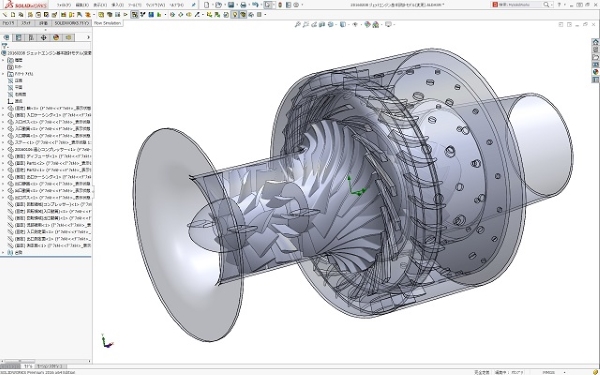Toggle the pushpin next to the menu bar
The width and height of the screenshot is (600, 375).
point(194,5)
